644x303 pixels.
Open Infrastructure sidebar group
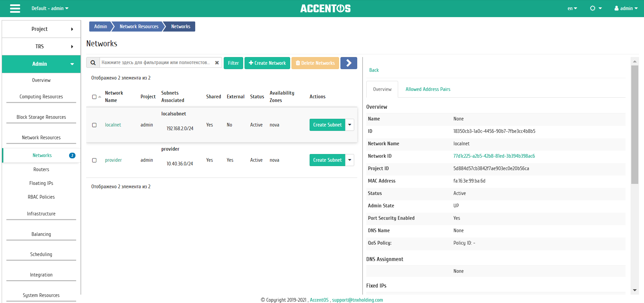tap(41, 214)
